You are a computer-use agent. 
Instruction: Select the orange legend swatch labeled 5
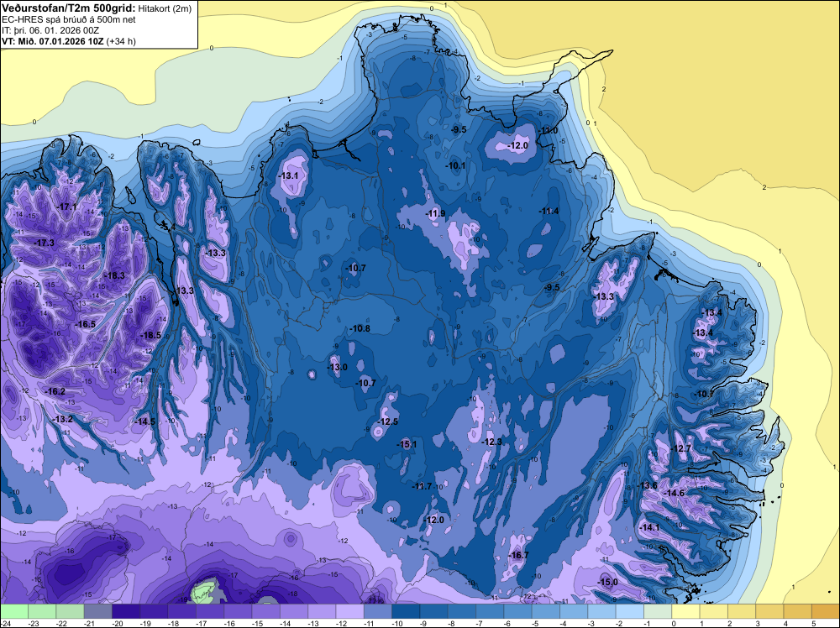[826, 611]
